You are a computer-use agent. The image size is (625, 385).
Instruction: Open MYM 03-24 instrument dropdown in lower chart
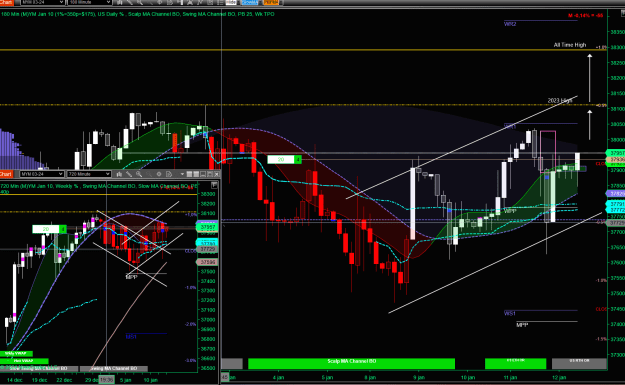(x=42, y=174)
